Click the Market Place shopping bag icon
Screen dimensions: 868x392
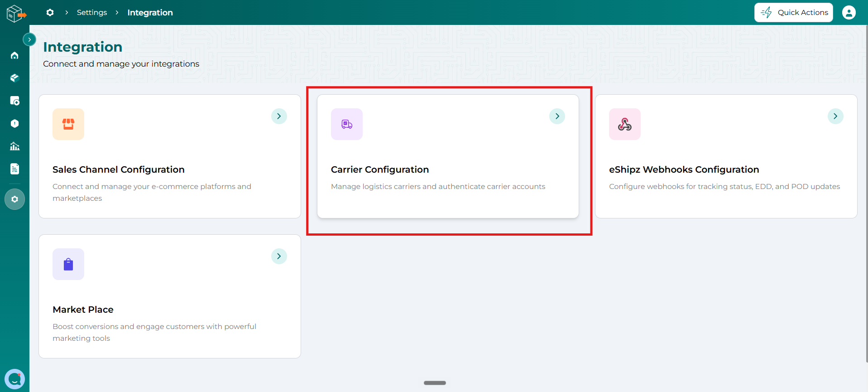click(x=68, y=264)
